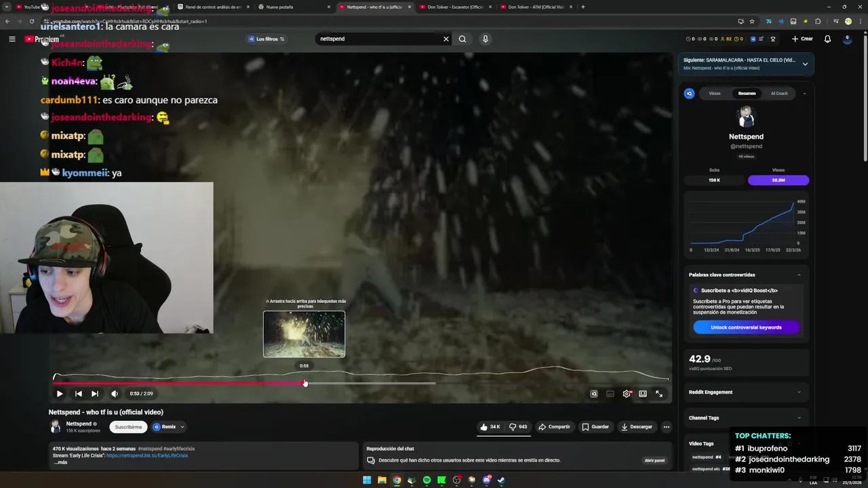Toggle subtitles in video player
Viewport: 868px width, 488px height.
[x=610, y=394]
